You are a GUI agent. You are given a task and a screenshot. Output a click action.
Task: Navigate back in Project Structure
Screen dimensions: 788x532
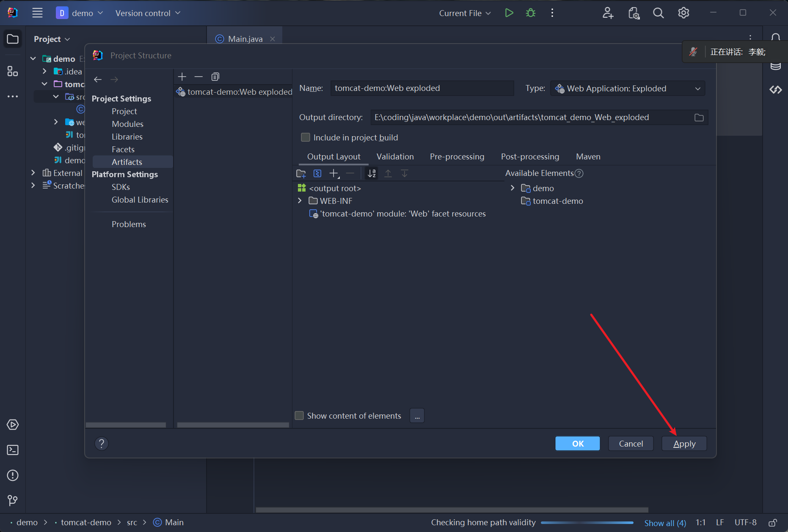[98, 80]
